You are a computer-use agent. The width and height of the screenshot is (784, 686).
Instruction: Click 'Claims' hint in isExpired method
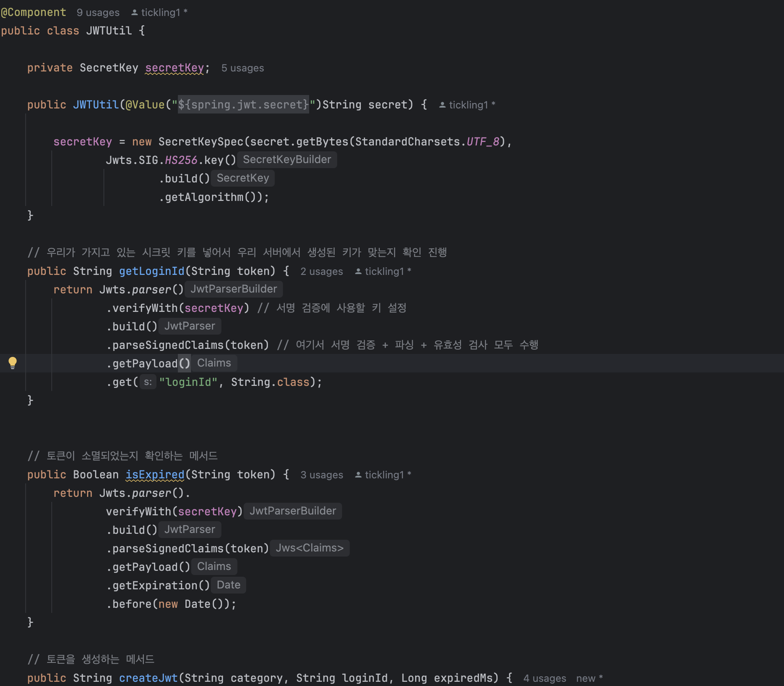214,567
